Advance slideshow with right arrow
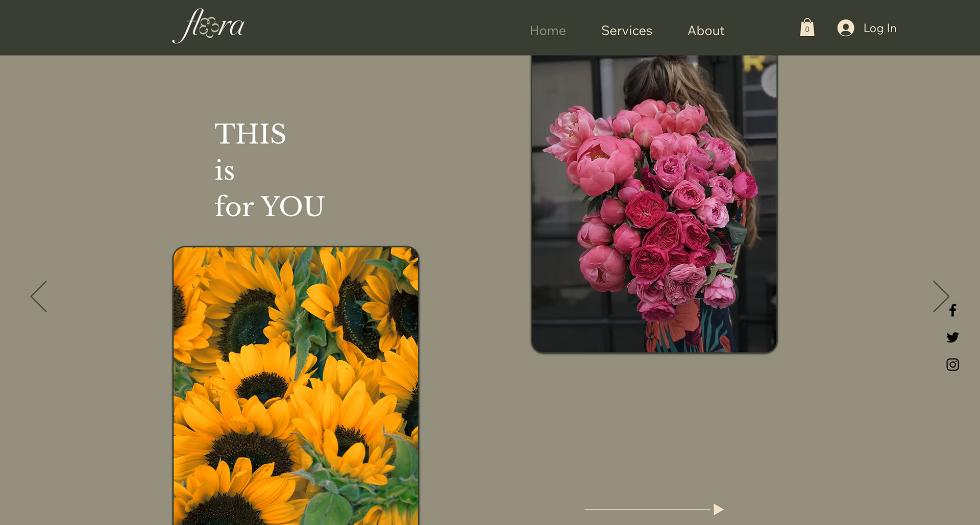This screenshot has height=525, width=980. pyautogui.click(x=941, y=296)
